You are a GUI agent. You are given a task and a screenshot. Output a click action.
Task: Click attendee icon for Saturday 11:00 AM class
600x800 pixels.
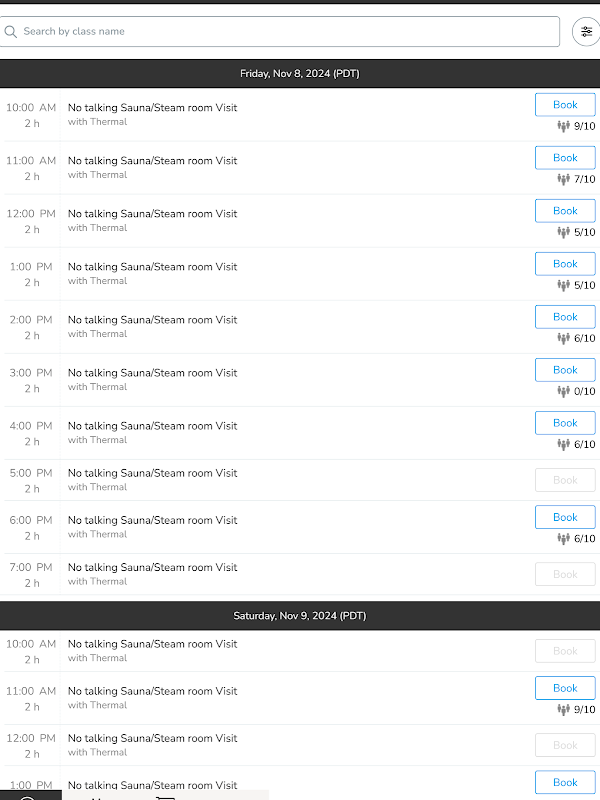(x=563, y=710)
